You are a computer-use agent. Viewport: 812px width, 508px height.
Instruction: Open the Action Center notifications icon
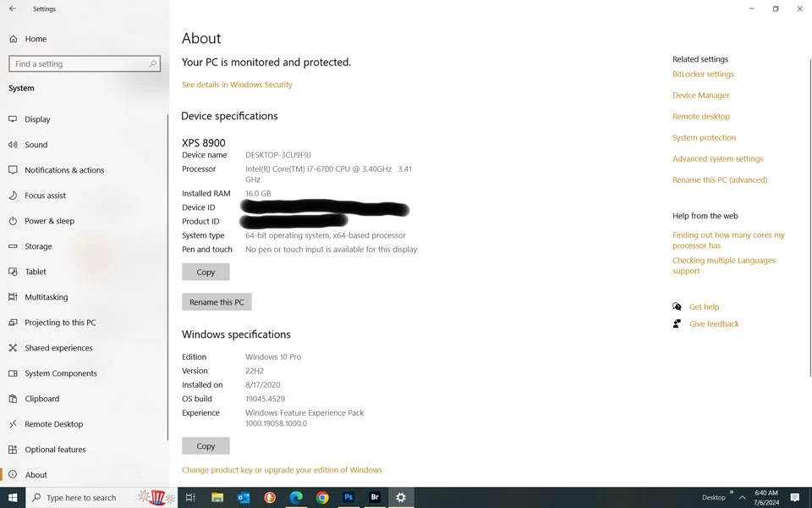coord(795,498)
